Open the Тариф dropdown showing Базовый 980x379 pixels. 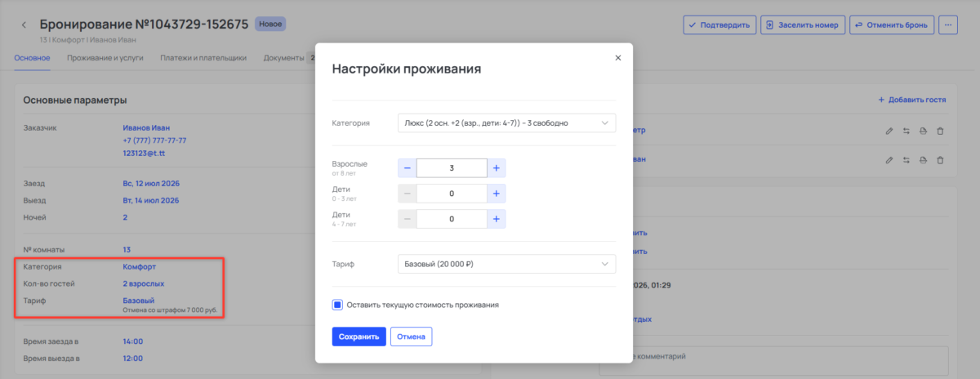pos(506,264)
